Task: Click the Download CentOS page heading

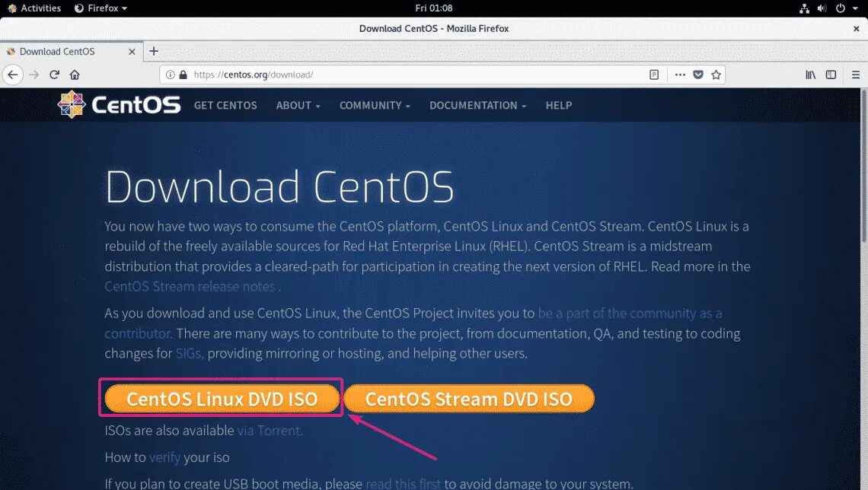Action: coord(279,187)
